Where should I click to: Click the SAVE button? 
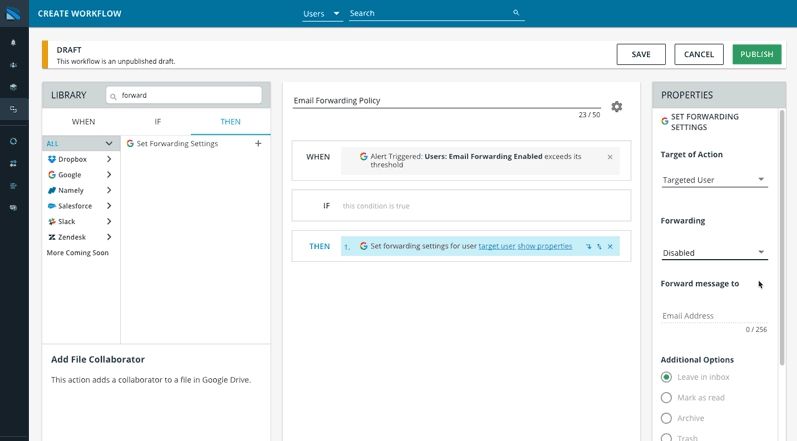pyautogui.click(x=641, y=54)
